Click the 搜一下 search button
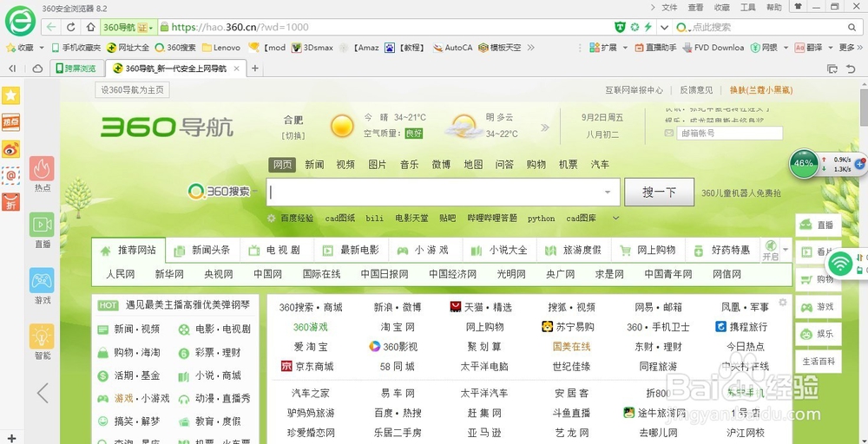The width and height of the screenshot is (868, 444). (660, 193)
